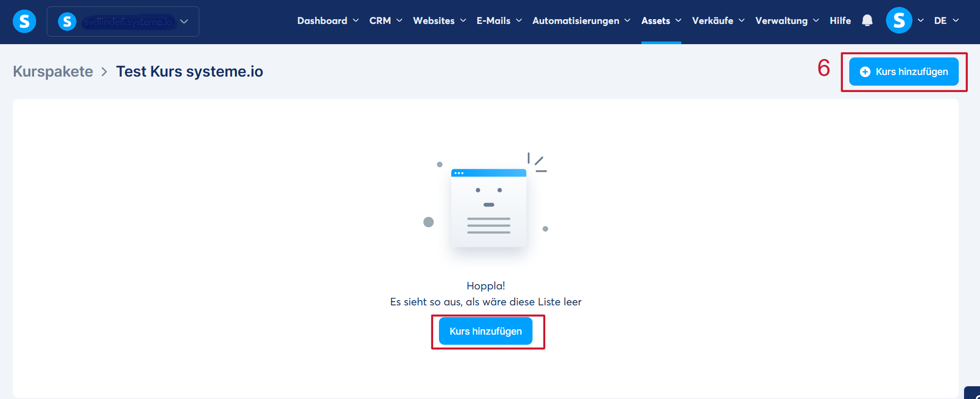
Task: Click the empty list illustration
Action: tap(485, 205)
